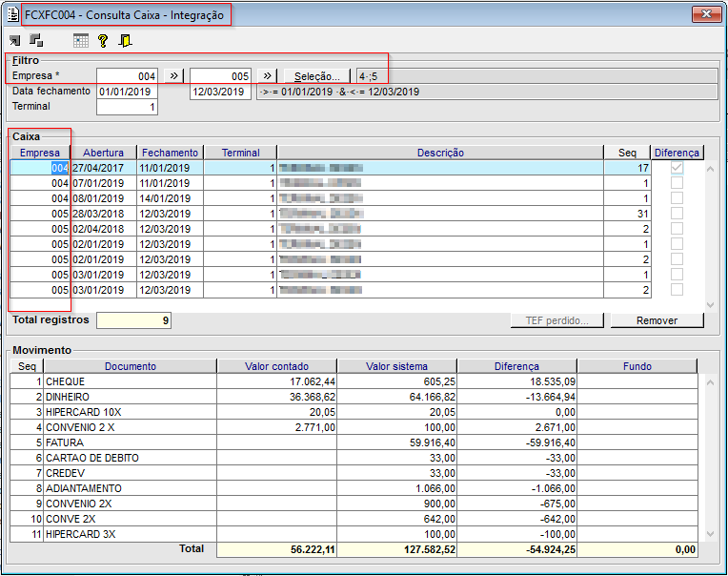
Task: Toggle Diferença checkbox on 02/01/2019 Seq 2 row
Action: pos(677,258)
